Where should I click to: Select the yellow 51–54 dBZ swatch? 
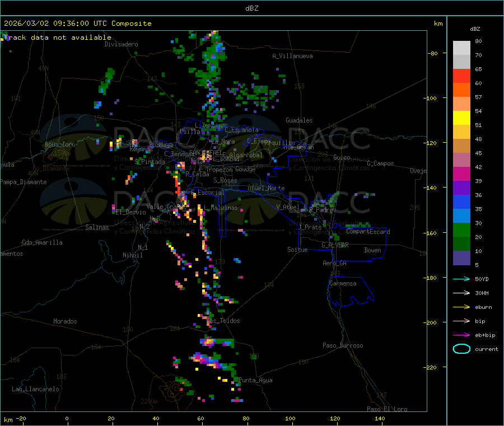click(x=461, y=118)
